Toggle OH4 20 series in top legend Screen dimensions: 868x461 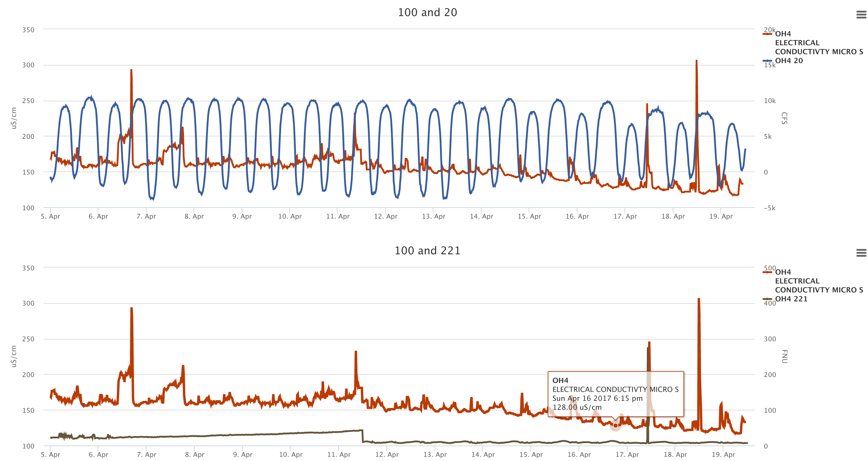789,61
